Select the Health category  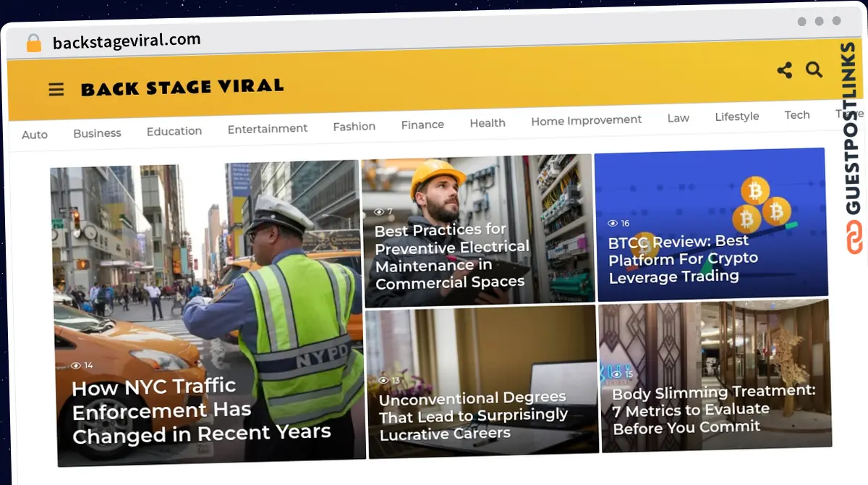[487, 122]
